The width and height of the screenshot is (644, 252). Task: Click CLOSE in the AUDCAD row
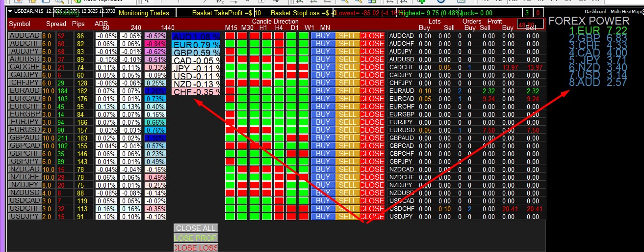372,36
